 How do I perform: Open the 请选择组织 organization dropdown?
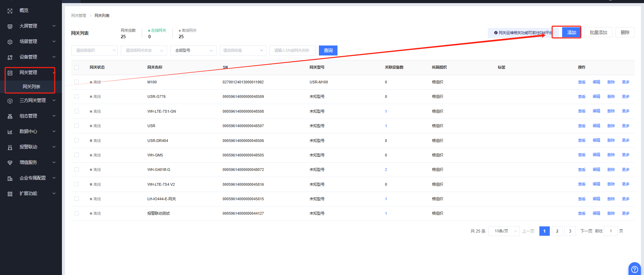pyautogui.click(x=94, y=51)
